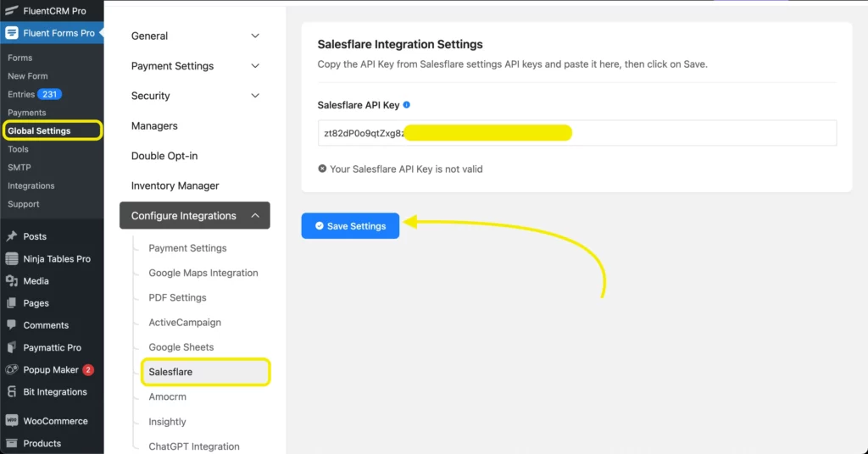The width and height of the screenshot is (868, 454).
Task: Open Google Sheets integration
Action: 181,347
